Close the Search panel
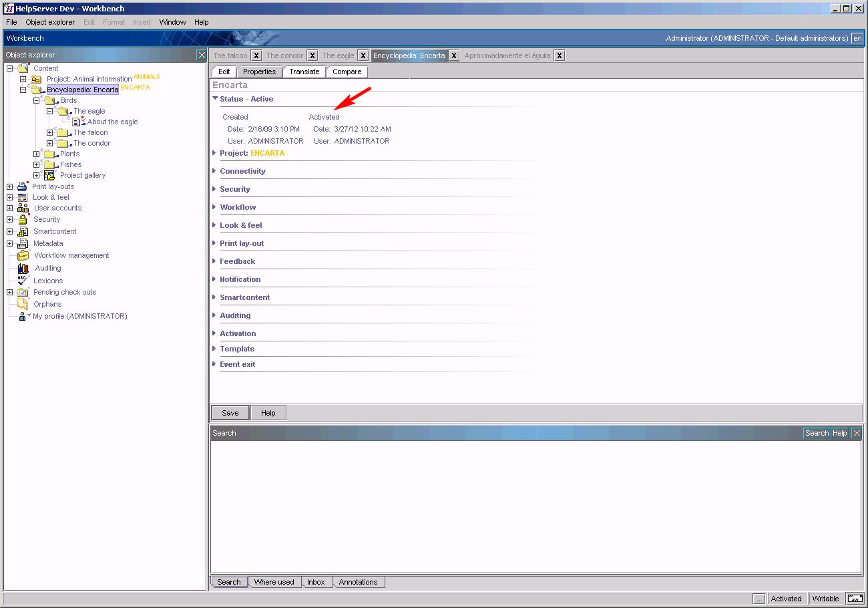 click(857, 433)
